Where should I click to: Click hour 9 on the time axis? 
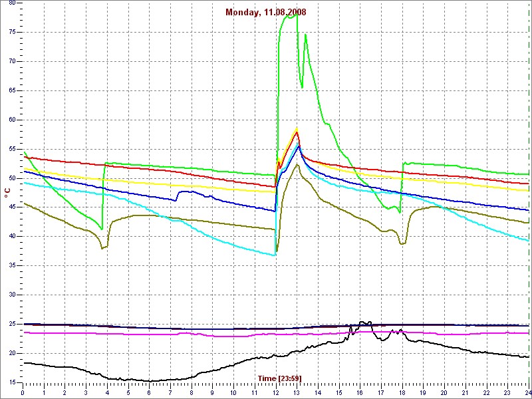(213, 393)
